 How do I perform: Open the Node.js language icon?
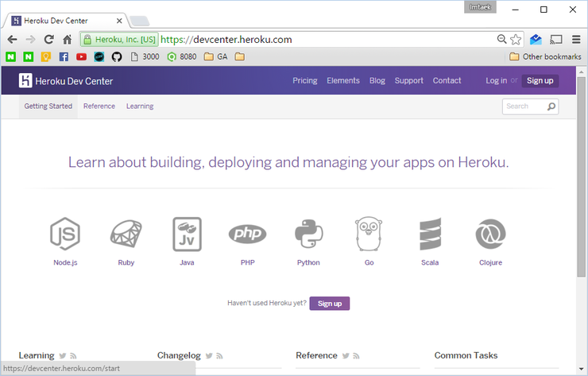pyautogui.click(x=65, y=234)
